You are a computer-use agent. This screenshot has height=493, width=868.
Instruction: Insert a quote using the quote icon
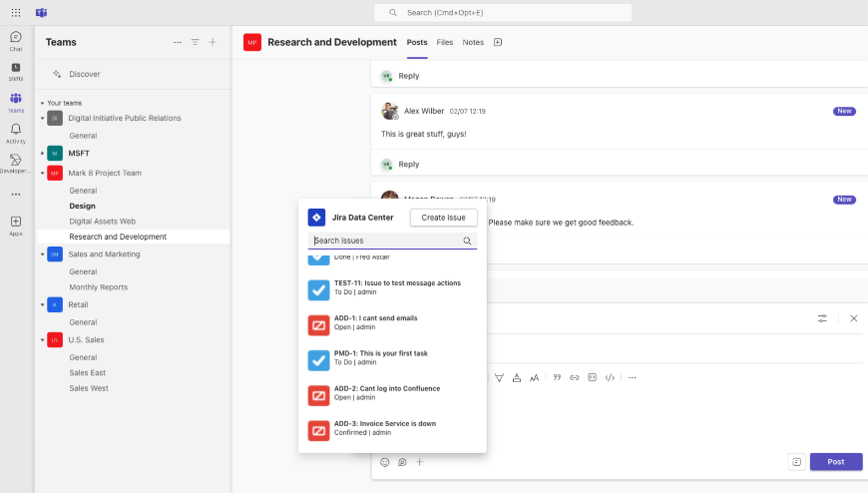pos(557,377)
